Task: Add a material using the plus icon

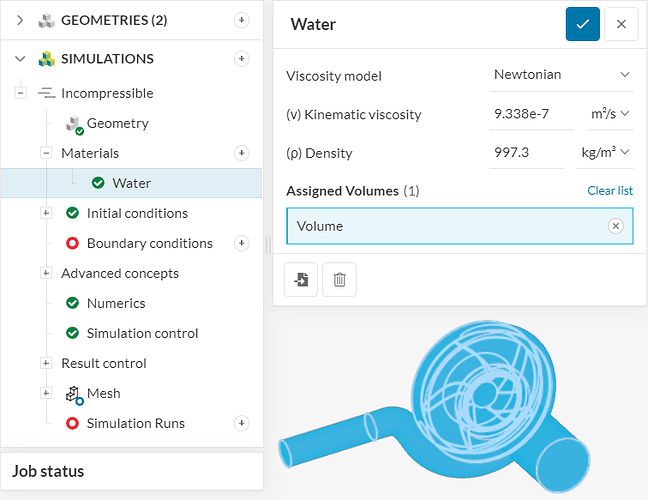Action: tap(241, 153)
